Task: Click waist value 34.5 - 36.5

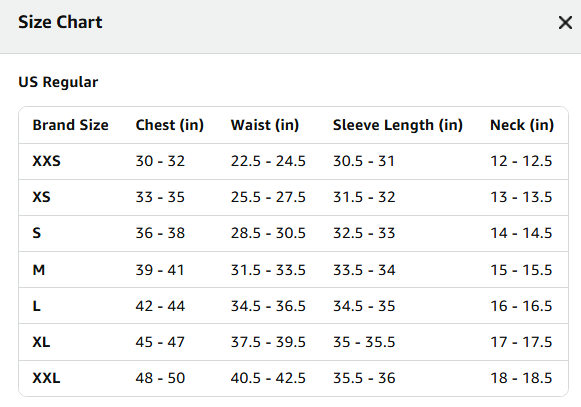Action: (268, 306)
